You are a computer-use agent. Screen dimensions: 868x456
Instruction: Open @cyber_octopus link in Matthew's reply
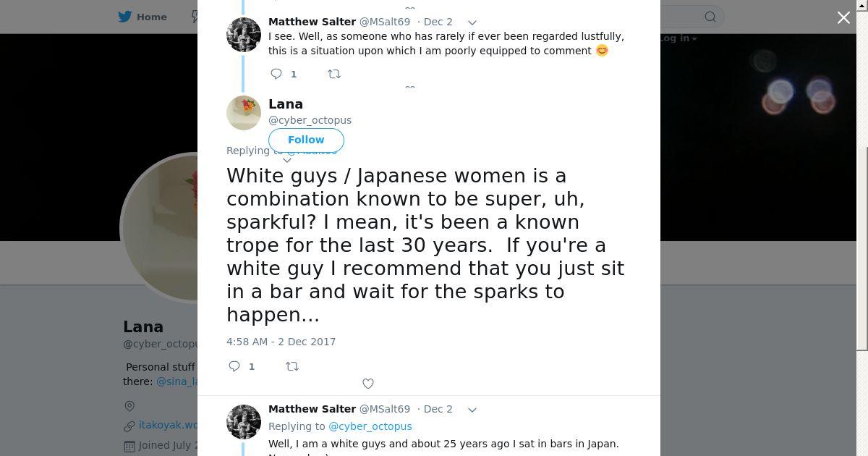coord(370,426)
